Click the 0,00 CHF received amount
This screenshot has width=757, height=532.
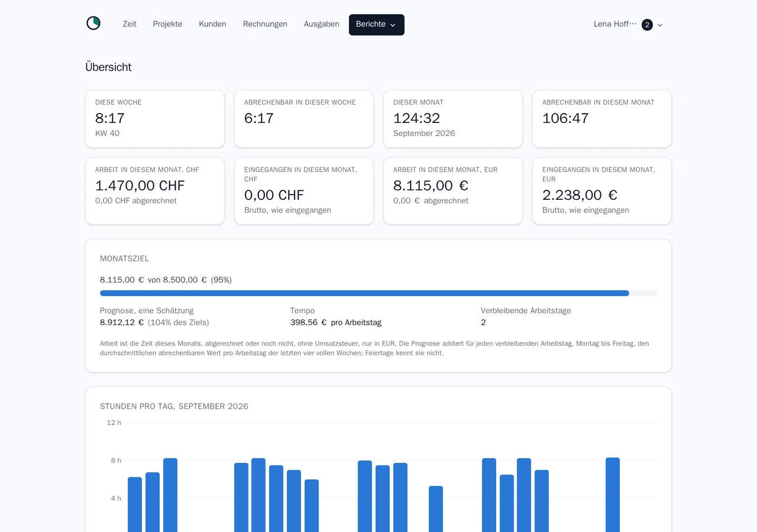pos(274,195)
